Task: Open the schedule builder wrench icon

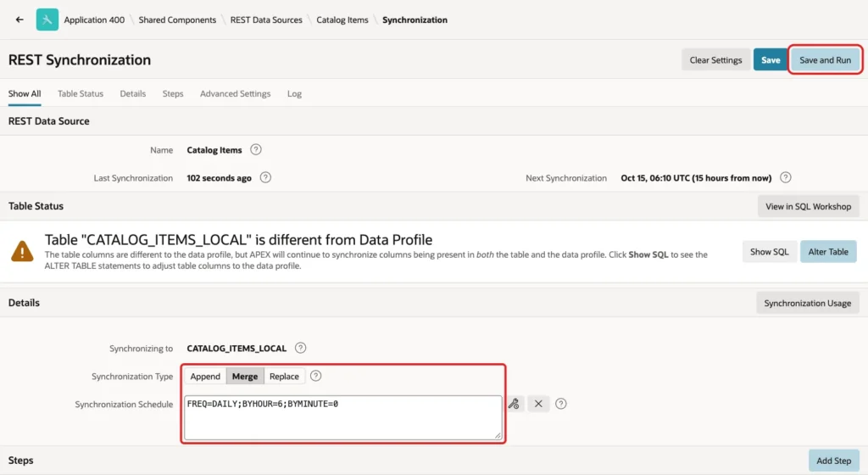Action: (515, 404)
